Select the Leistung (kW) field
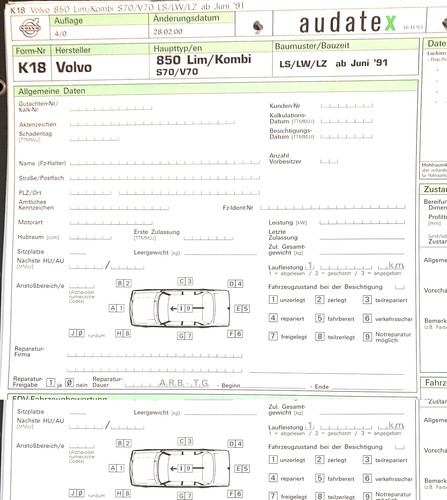Screen dimensions: 447x500 [x=362, y=222]
